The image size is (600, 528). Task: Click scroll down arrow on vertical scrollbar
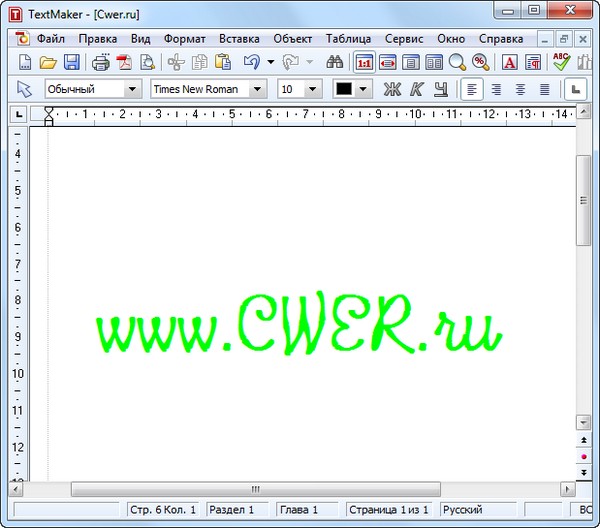click(x=583, y=422)
